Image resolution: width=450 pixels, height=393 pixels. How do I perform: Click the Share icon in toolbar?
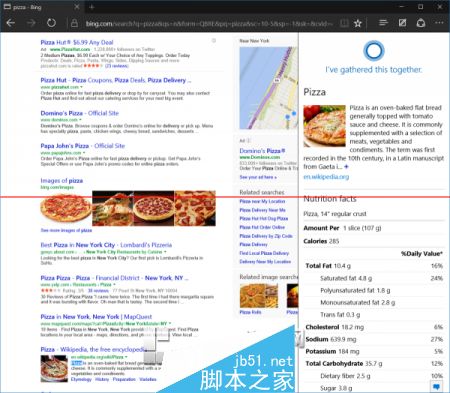click(421, 23)
